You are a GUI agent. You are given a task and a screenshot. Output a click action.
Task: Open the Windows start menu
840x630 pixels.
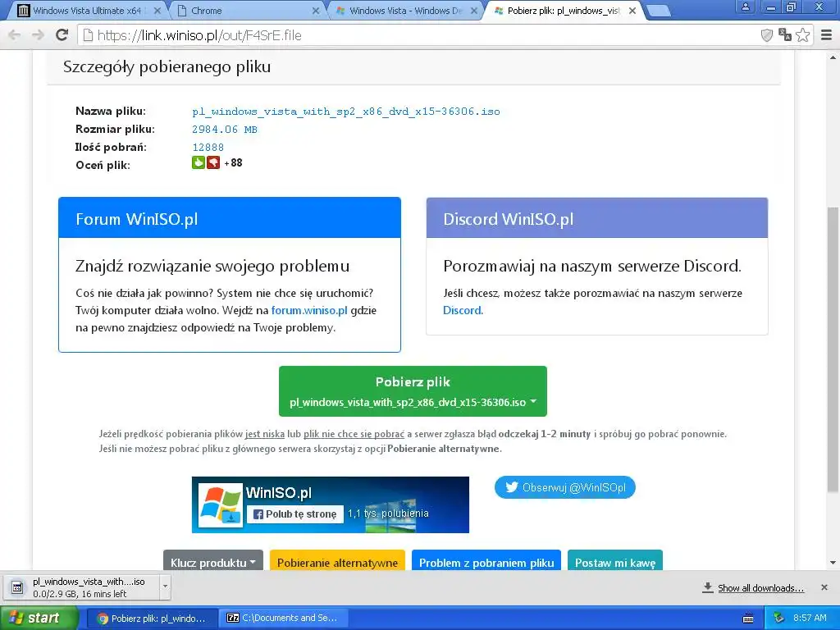(39, 619)
